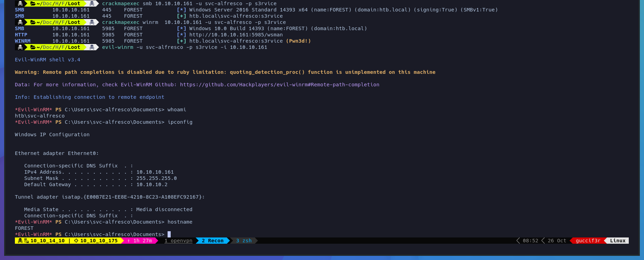Click the IPv4 Address value 10.10.10.161
This screenshot has height=260, width=644.
pyautogui.click(x=155, y=172)
